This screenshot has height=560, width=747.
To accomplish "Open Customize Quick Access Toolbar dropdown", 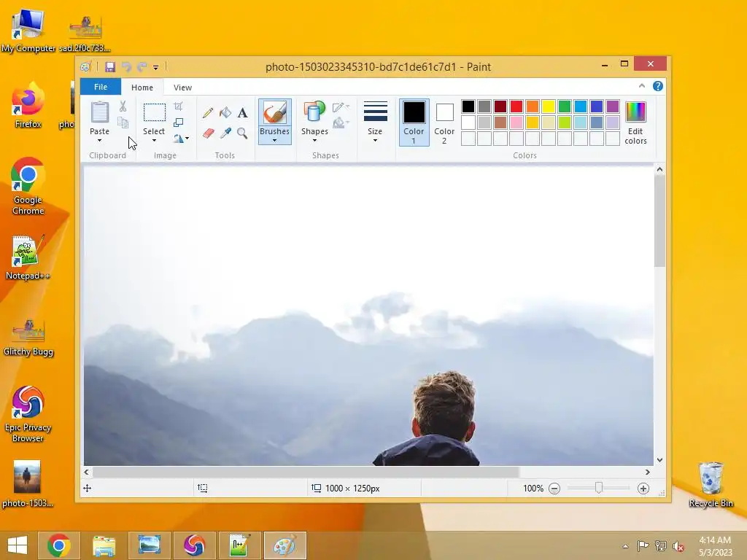I will tap(156, 68).
